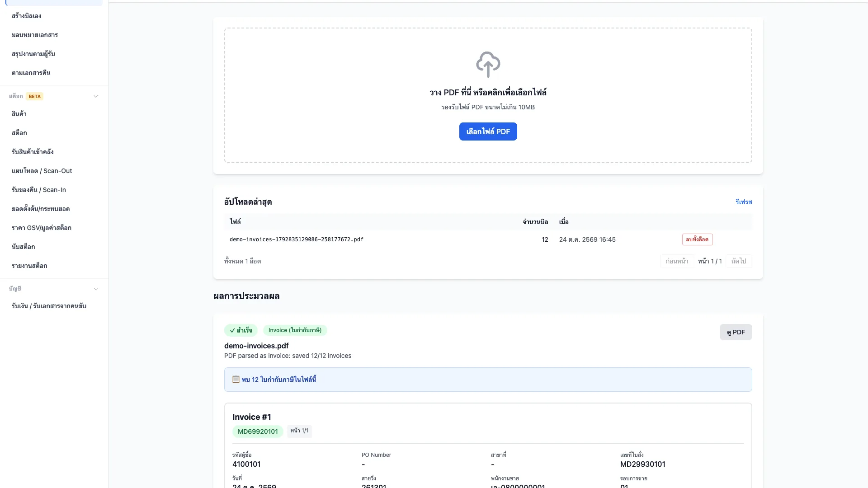Click the เลือกไฟล์ PDF button
The height and width of the screenshot is (488, 868).
[x=488, y=131]
